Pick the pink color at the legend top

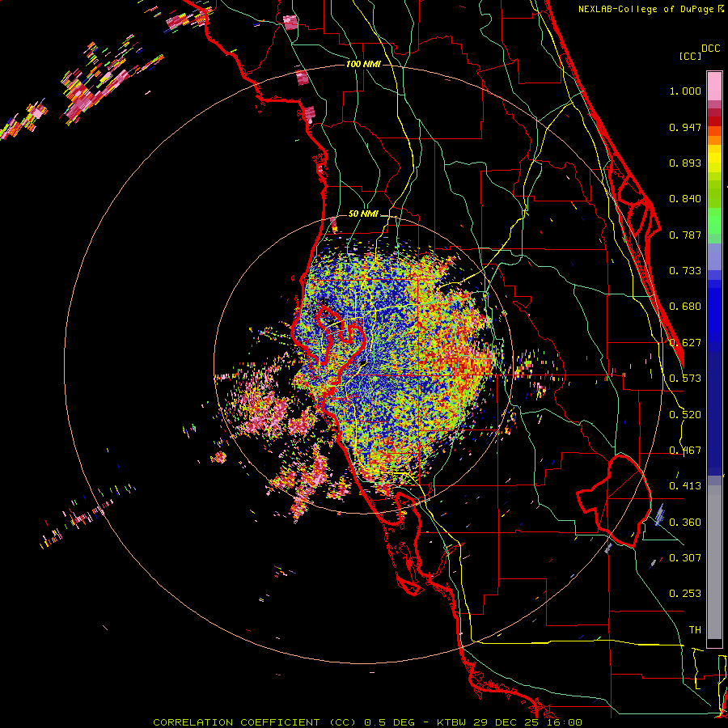click(x=714, y=87)
